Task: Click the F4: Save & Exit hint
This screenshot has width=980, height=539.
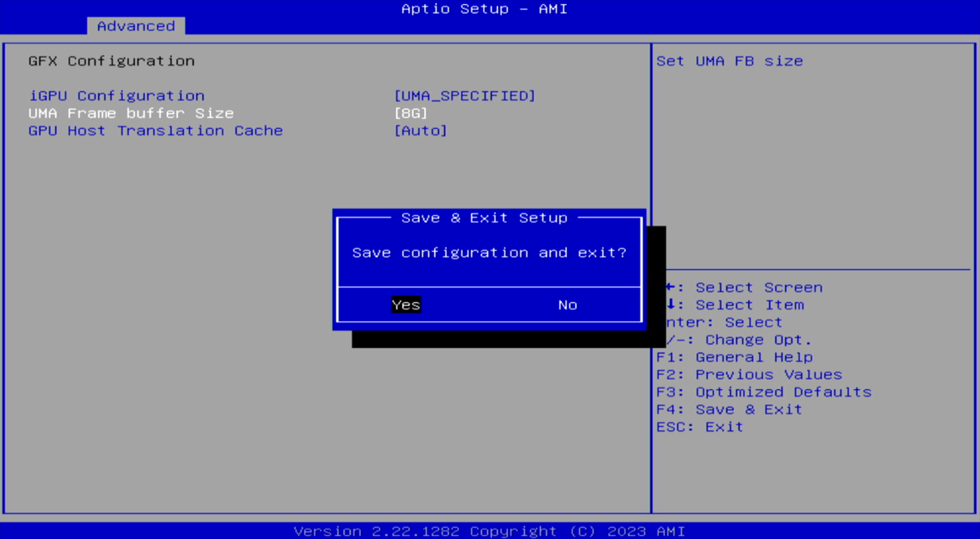Action: tap(729, 409)
